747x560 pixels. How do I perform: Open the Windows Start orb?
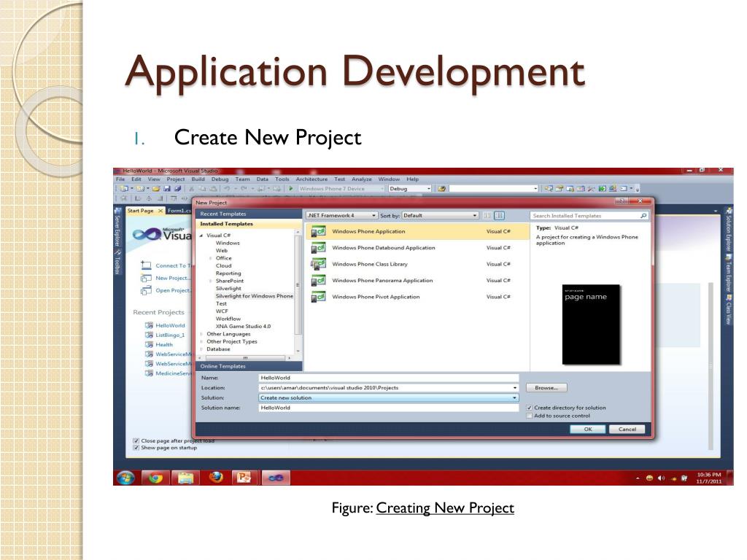click(x=125, y=477)
